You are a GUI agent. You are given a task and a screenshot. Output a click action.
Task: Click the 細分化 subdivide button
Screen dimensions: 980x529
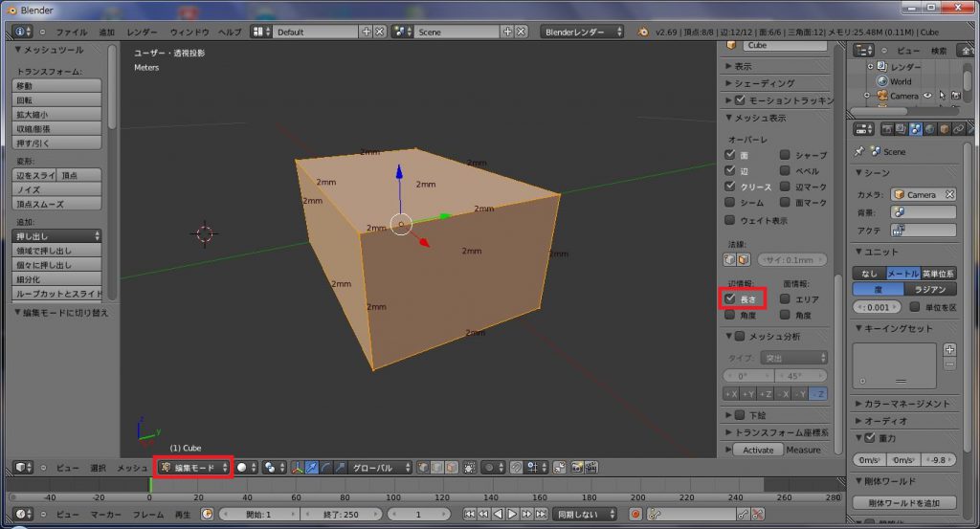point(56,279)
